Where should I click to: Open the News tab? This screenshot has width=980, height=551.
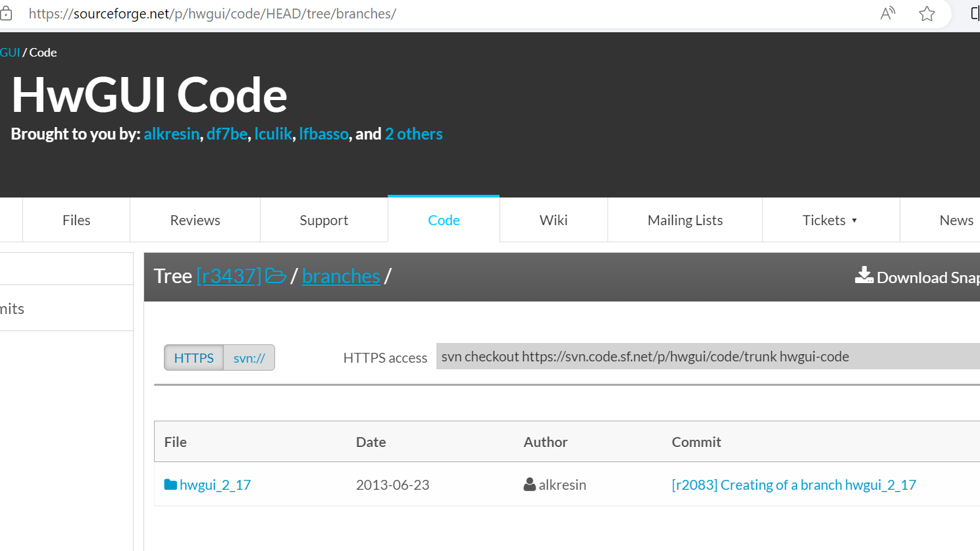click(956, 220)
